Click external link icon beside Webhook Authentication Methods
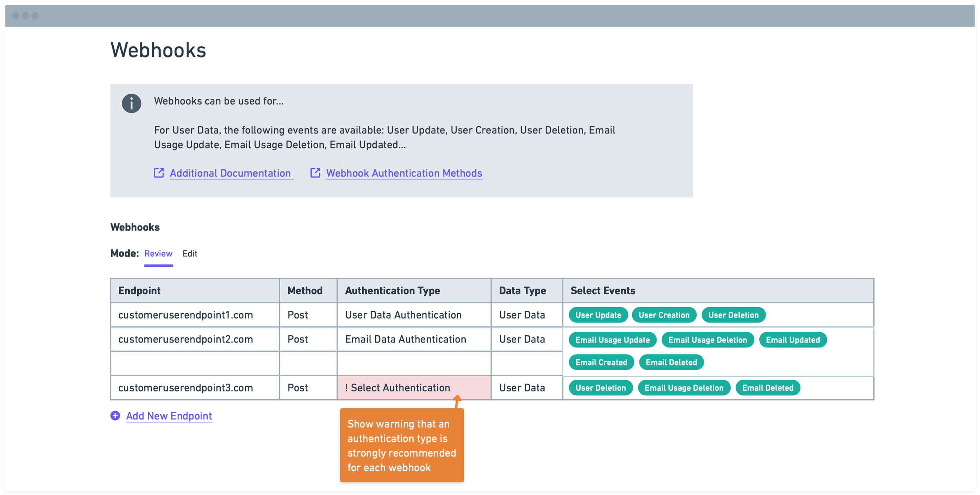The image size is (980, 495). 315,173
